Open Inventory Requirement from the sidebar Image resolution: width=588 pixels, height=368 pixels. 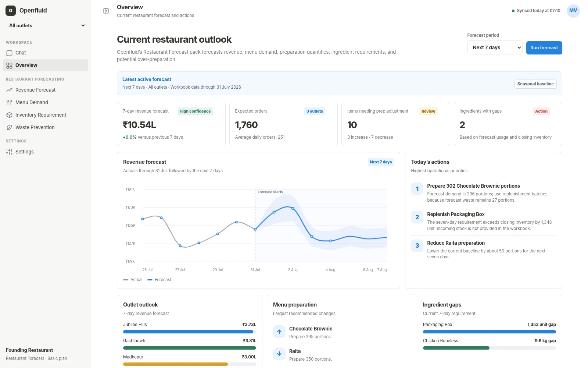46,115
